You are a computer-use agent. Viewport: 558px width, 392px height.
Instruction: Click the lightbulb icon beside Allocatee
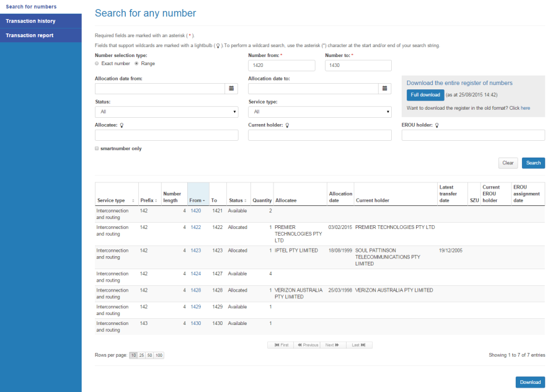[123, 125]
